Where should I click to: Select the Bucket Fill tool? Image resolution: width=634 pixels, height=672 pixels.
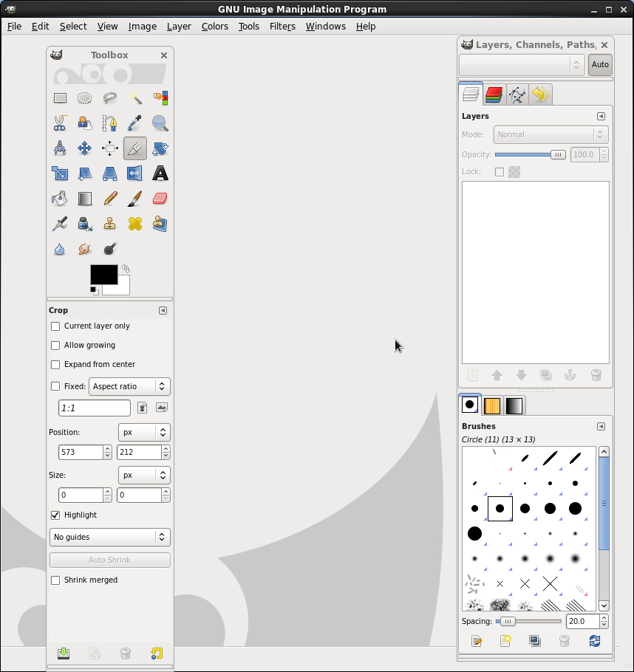tap(60, 199)
